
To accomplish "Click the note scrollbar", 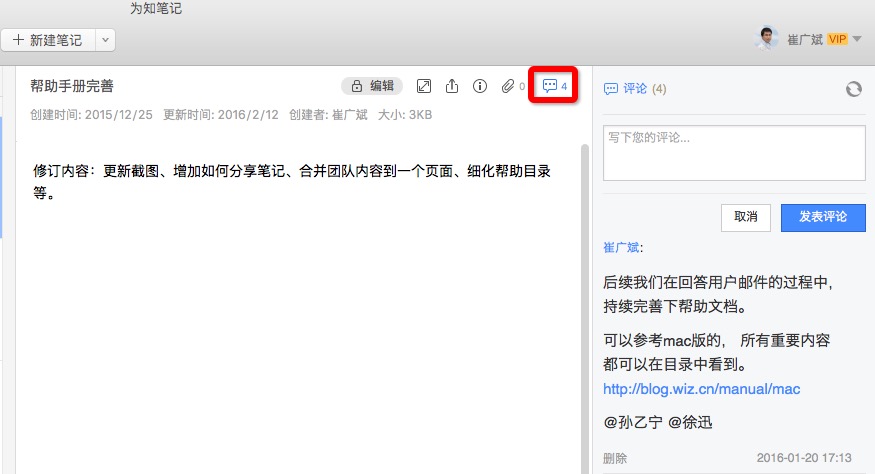I will pos(585,309).
